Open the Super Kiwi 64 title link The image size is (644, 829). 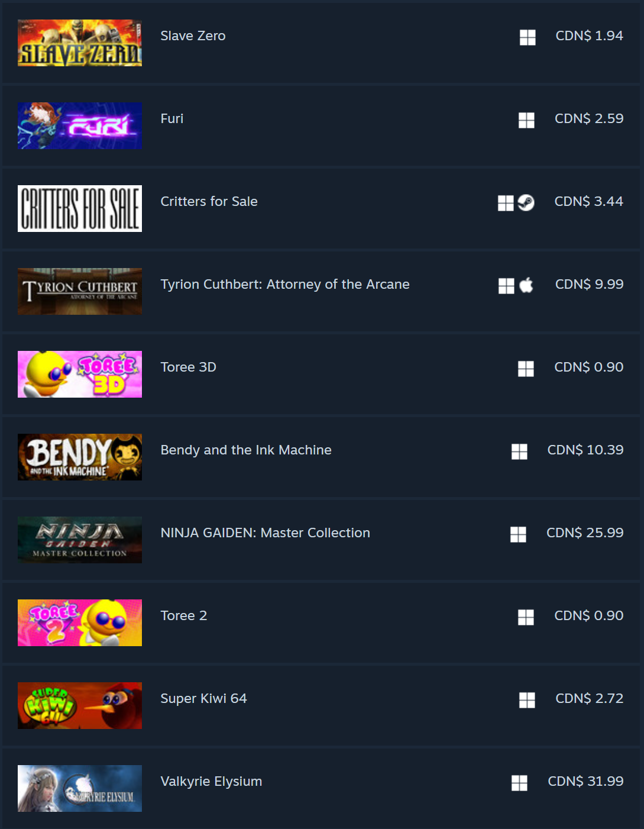(203, 698)
